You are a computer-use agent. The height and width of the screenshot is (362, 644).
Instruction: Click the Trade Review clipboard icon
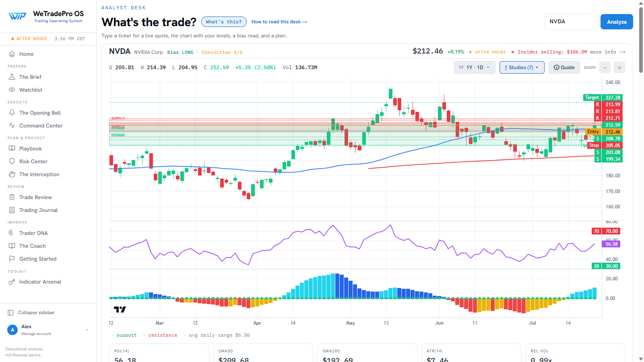click(12, 197)
